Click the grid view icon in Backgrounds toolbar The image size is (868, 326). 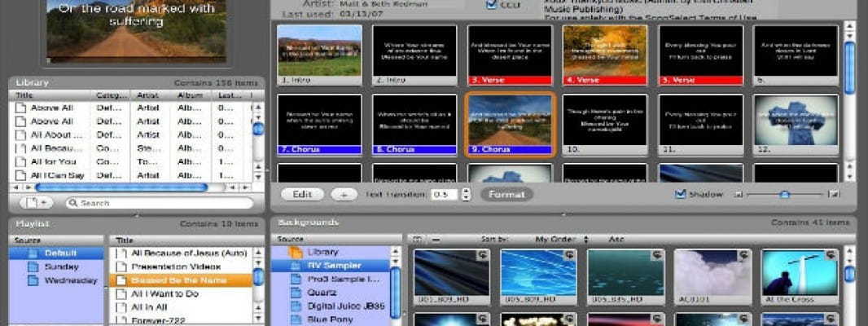tap(418, 240)
